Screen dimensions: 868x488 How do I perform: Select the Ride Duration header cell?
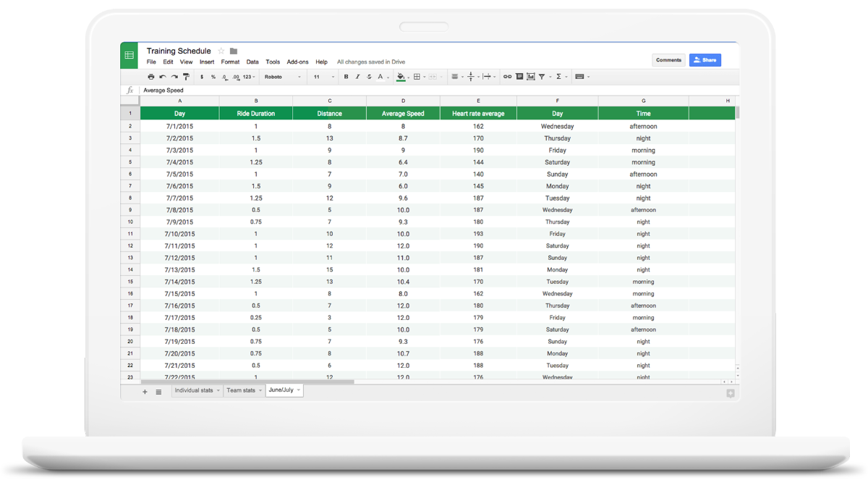tap(256, 113)
